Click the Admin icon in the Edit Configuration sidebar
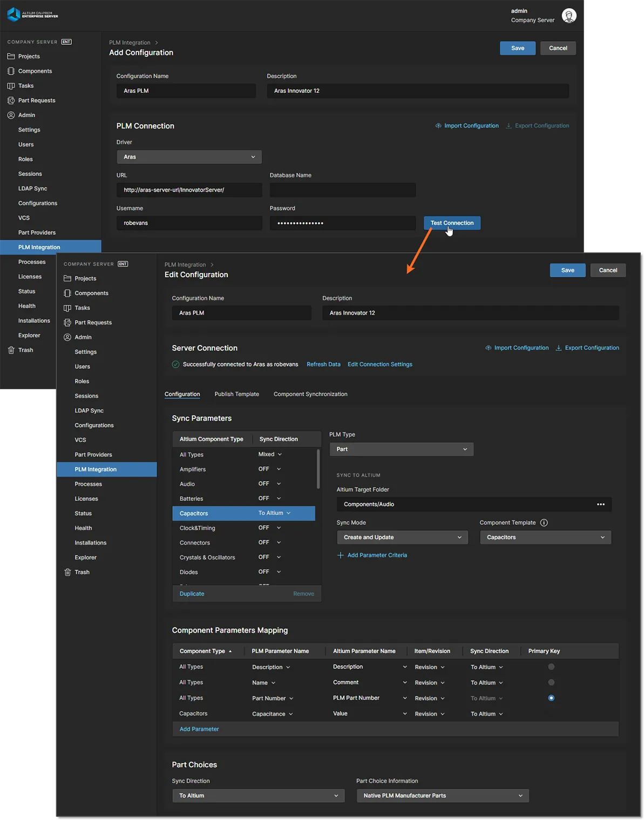 67,337
